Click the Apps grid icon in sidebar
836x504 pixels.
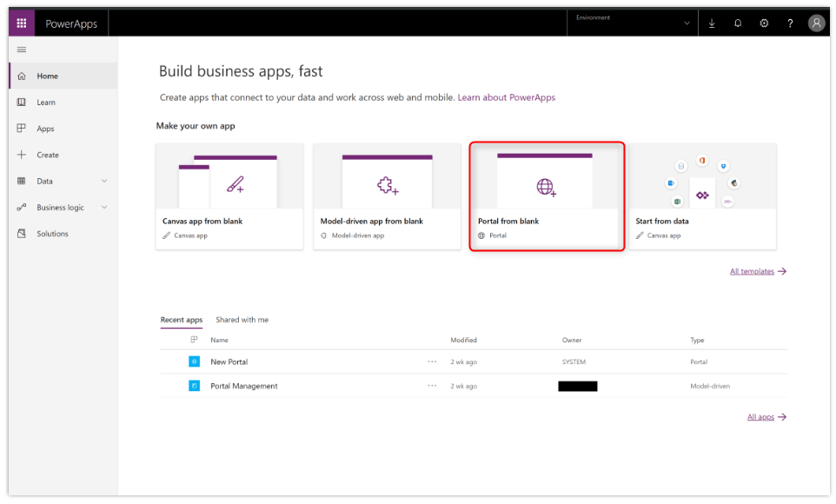pos(22,128)
